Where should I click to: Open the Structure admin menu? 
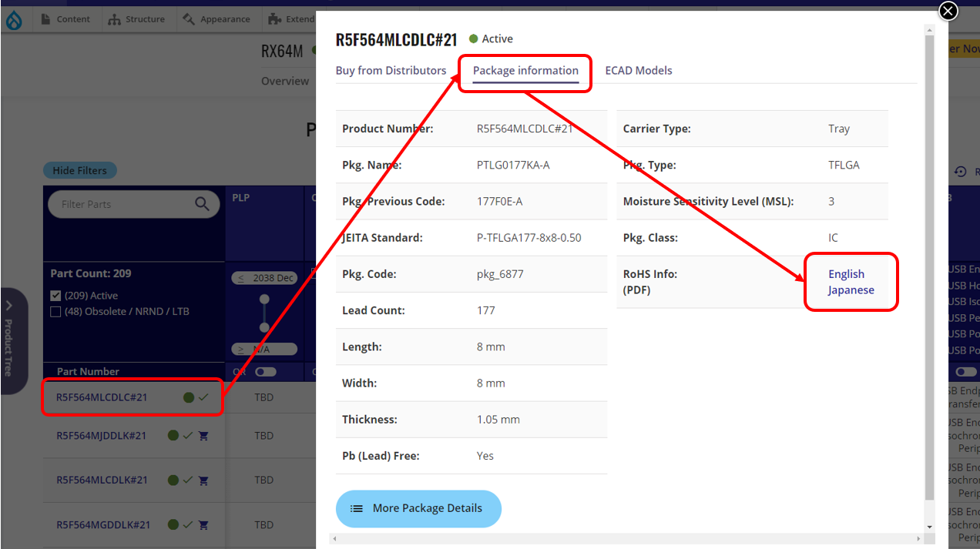coord(136,19)
